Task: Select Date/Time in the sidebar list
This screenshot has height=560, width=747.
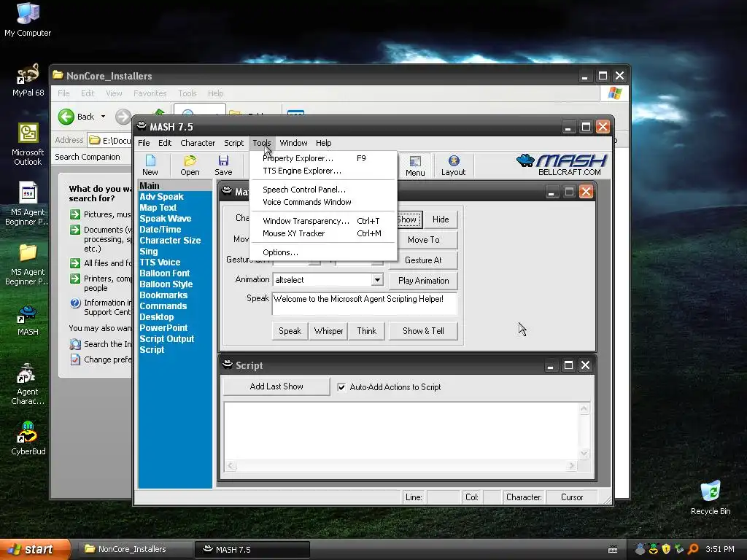Action: [160, 230]
